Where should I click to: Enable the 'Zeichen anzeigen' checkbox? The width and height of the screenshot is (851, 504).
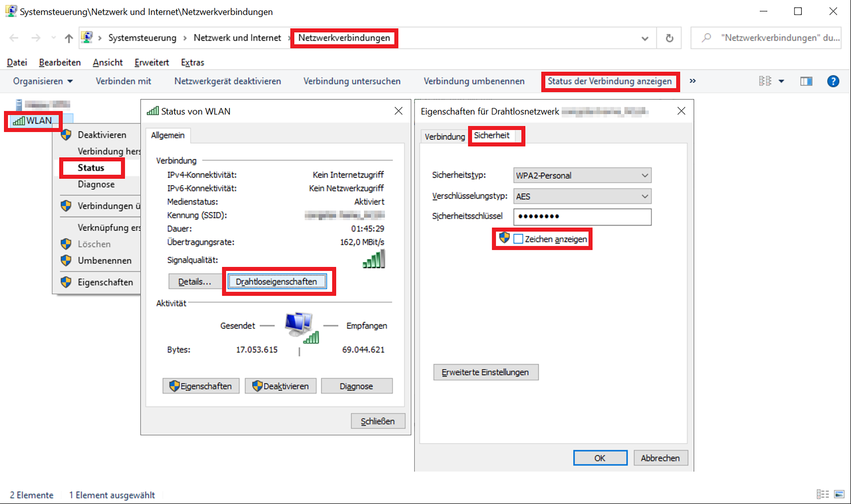pyautogui.click(x=518, y=239)
